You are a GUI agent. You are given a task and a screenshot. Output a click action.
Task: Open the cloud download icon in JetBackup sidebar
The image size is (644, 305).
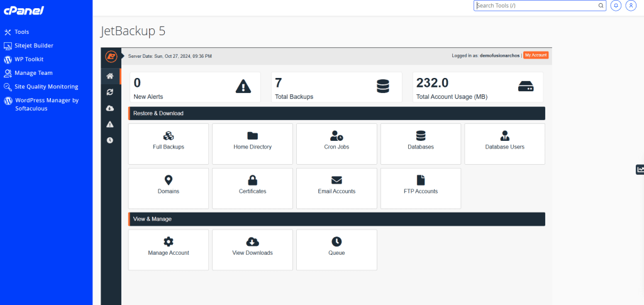[x=110, y=108]
